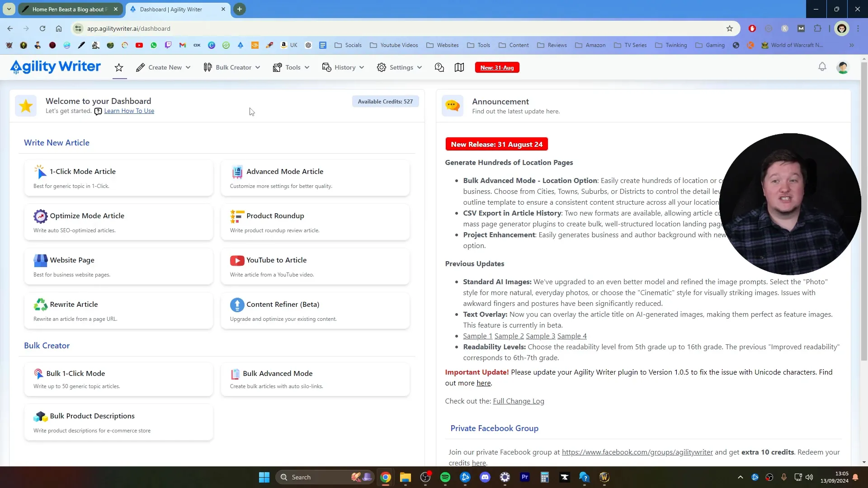Viewport: 868px width, 488px height.
Task: Open the tab search dropdown arrow
Action: pyautogui.click(x=9, y=9)
